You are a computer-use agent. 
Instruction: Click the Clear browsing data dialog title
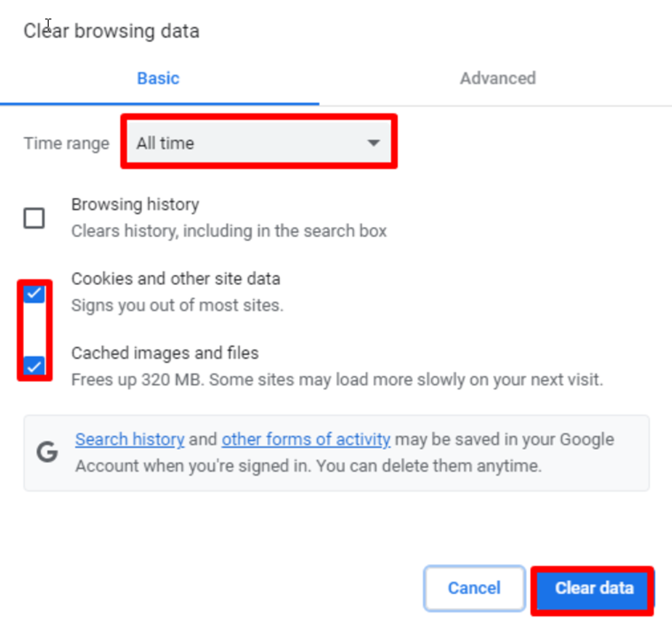[111, 31]
